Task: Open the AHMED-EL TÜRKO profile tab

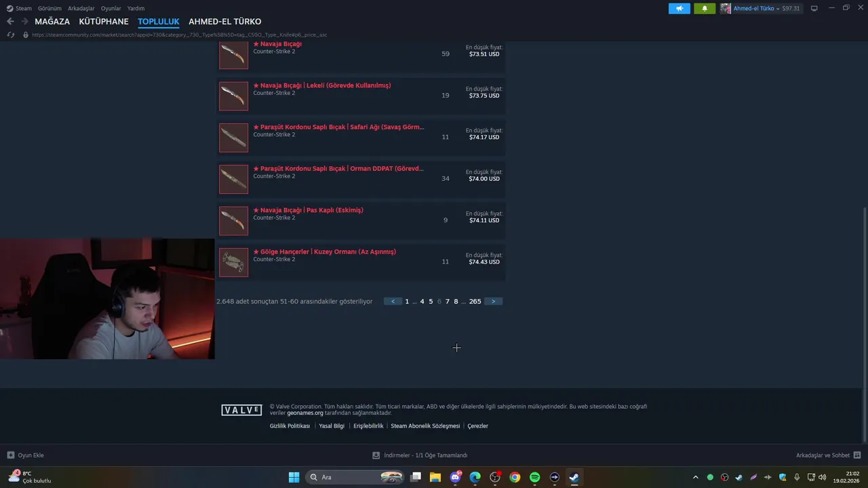Action: pyautogui.click(x=225, y=22)
